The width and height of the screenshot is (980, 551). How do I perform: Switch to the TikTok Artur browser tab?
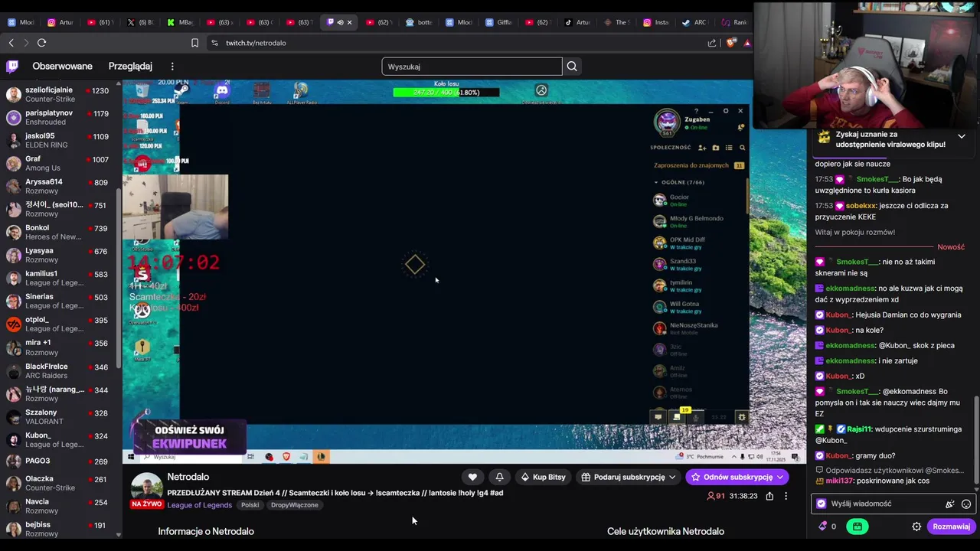point(577,22)
